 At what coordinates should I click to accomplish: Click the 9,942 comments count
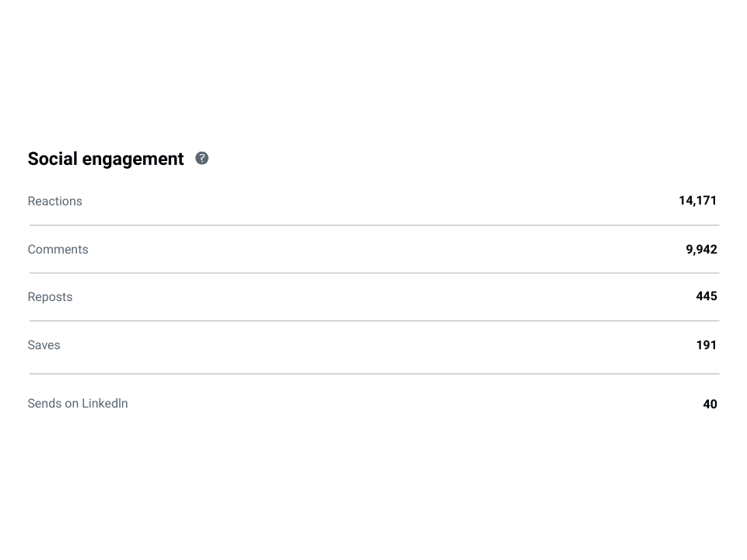tap(701, 250)
